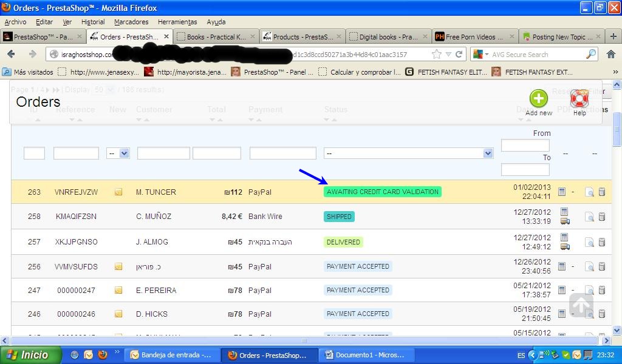
Task: Open invoice PDF for order 258
Action: coord(564,212)
